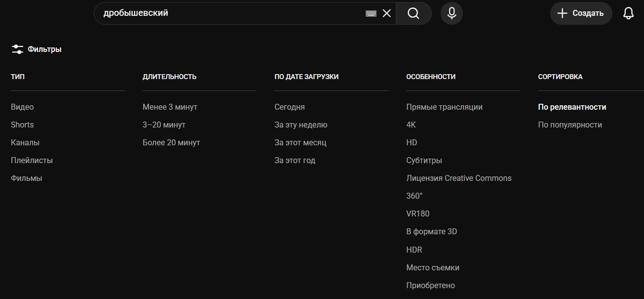Toggle the Фильтры panel
This screenshot has width=644, height=299.
pos(37,49)
